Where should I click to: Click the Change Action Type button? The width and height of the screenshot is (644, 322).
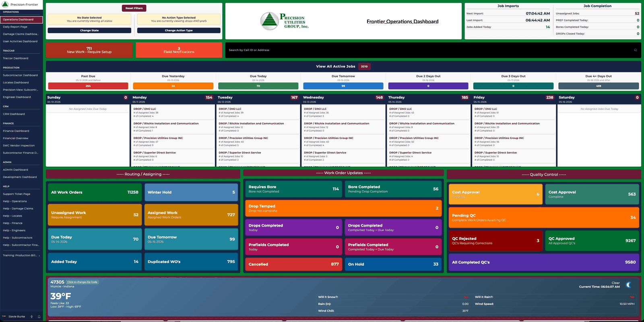pyautogui.click(x=179, y=30)
